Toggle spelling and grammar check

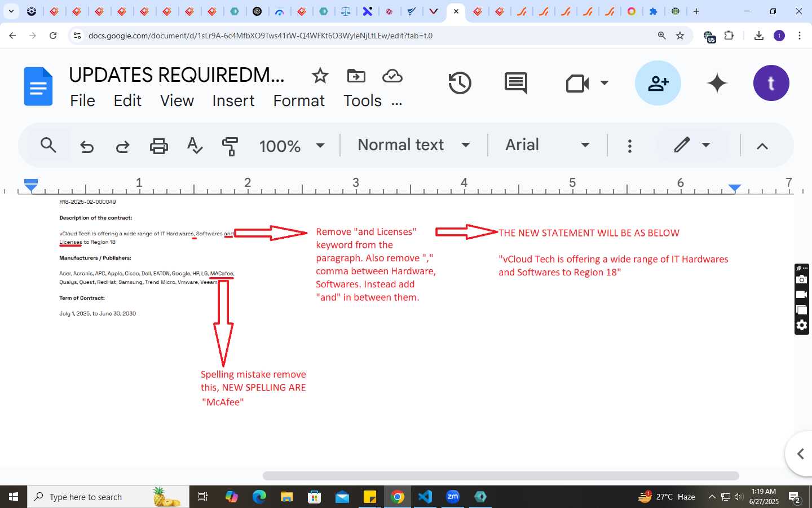[x=195, y=146]
